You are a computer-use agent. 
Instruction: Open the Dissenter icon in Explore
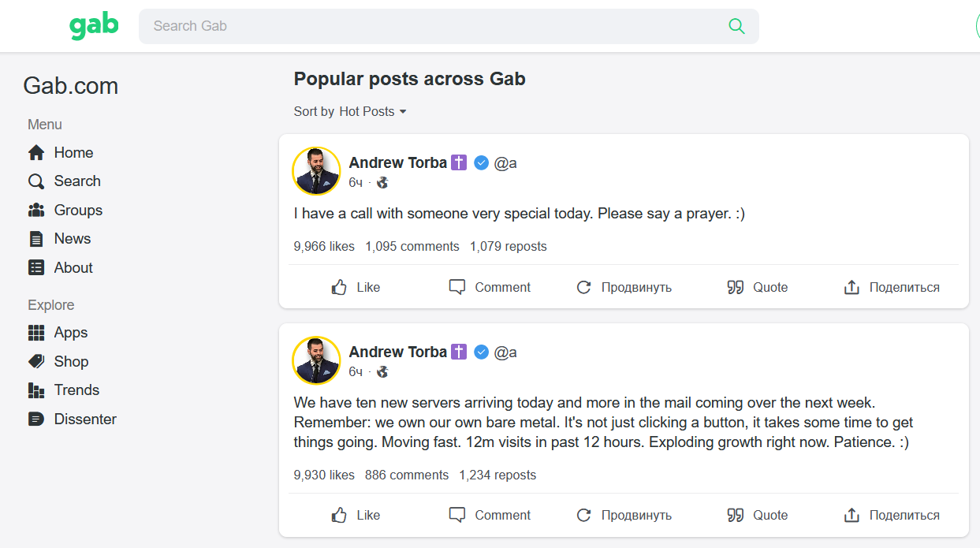click(36, 419)
